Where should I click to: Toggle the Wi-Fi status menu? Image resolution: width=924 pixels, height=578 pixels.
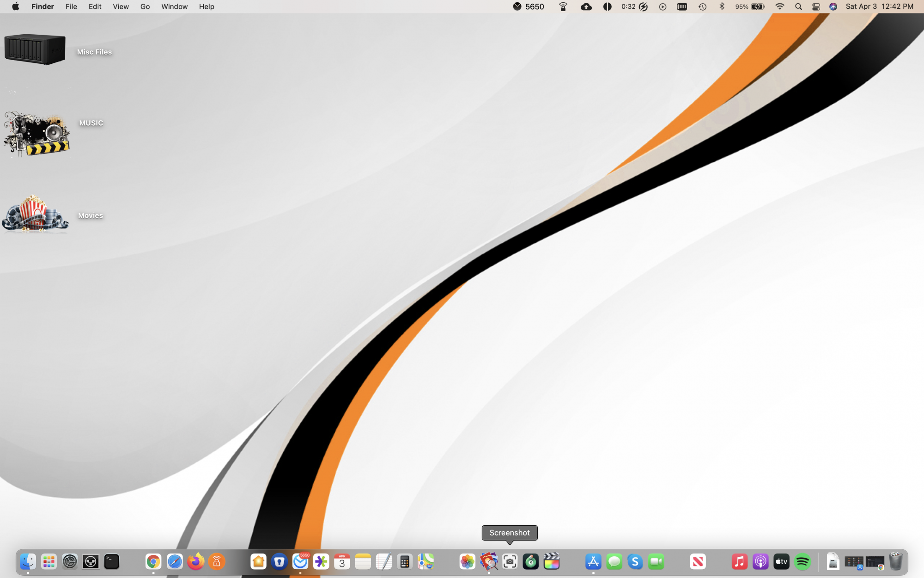pyautogui.click(x=780, y=6)
